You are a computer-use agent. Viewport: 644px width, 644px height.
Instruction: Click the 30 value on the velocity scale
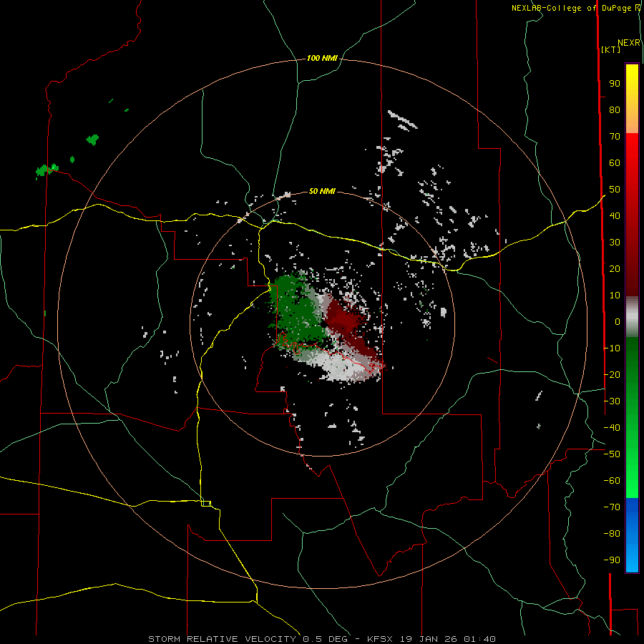click(615, 243)
